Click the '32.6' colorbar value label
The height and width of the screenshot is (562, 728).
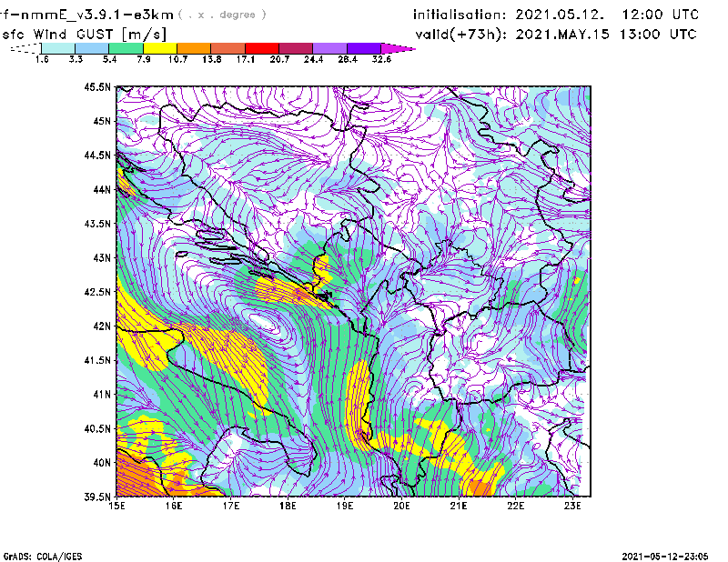click(381, 59)
